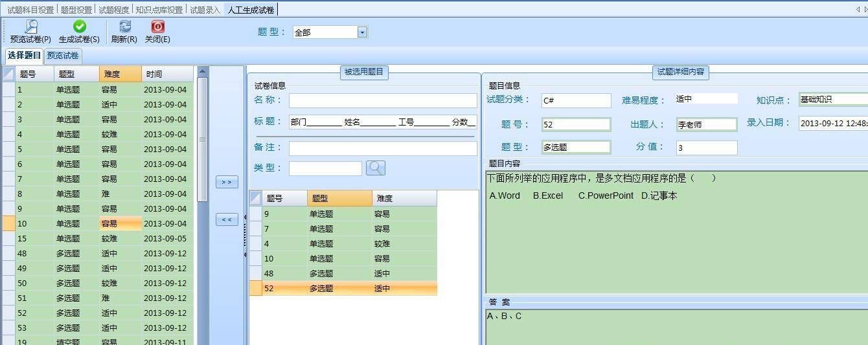Click the 题号 field showing 52
The image size is (868, 345).
[x=577, y=124]
